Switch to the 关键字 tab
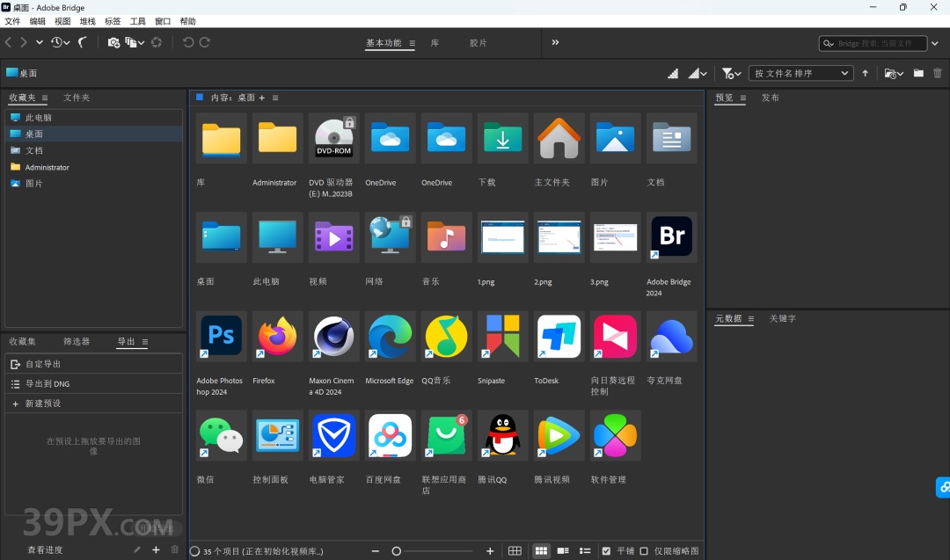This screenshot has width=950, height=560. 782,319
